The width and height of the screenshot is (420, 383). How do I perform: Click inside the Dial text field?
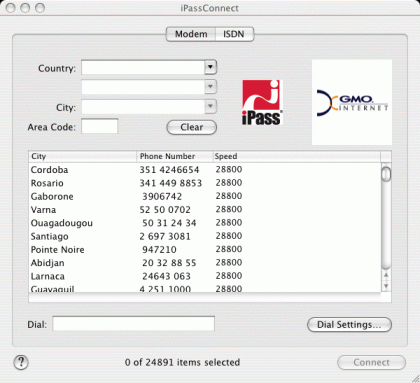coord(133,324)
